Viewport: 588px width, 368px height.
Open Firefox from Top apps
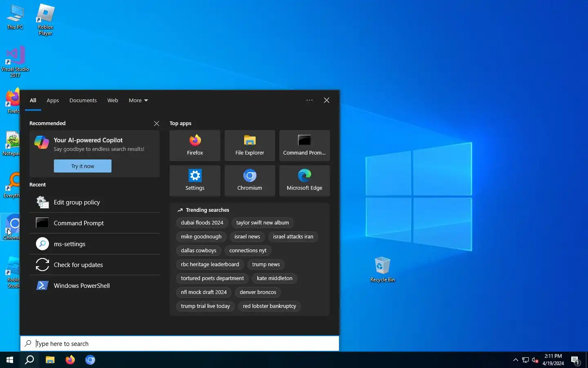[195, 146]
